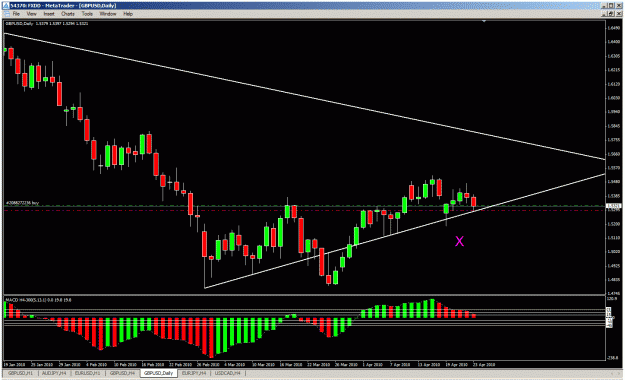Screen dimensions: 625x380
Task: Switch to the USDCAD,H4 chart tab
Action: [x=228, y=373]
